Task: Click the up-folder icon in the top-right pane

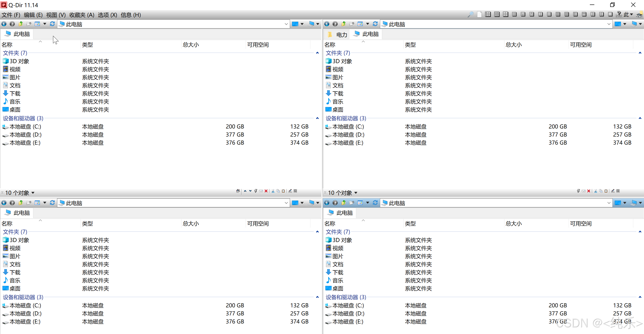Action: pos(343,24)
